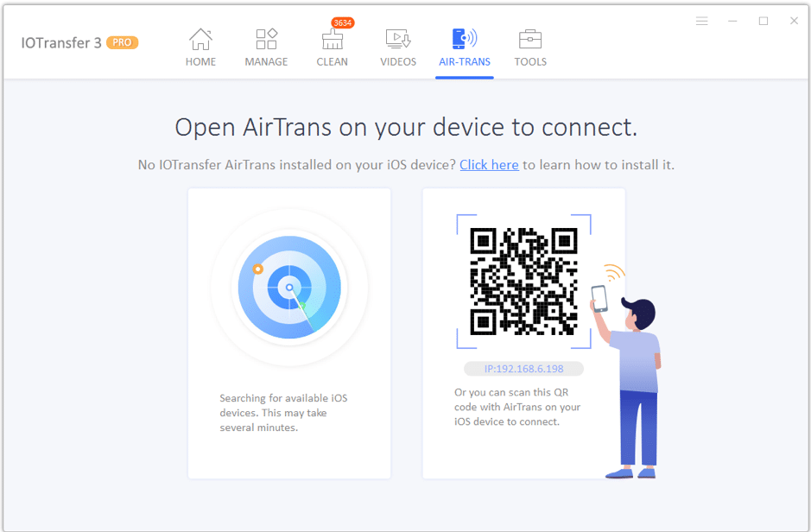This screenshot has height=532, width=811.
Task: Switch to the HOME tab label
Action: (200, 61)
